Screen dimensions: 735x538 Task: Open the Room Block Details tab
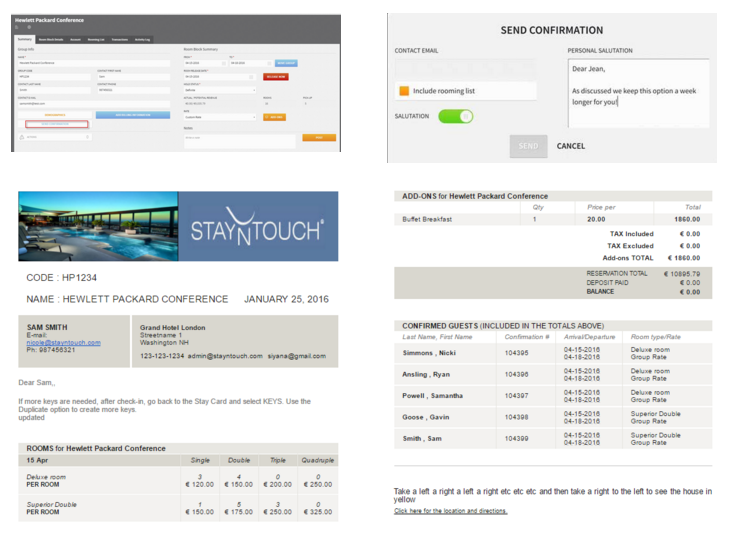pyautogui.click(x=51, y=40)
